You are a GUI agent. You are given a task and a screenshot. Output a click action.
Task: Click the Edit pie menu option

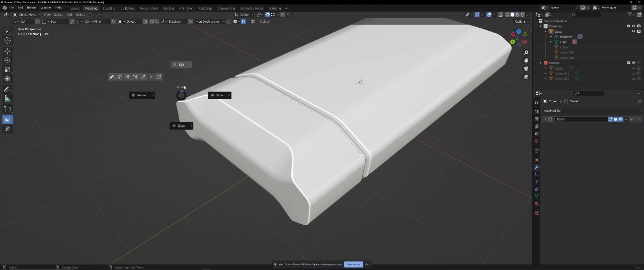[182, 64]
